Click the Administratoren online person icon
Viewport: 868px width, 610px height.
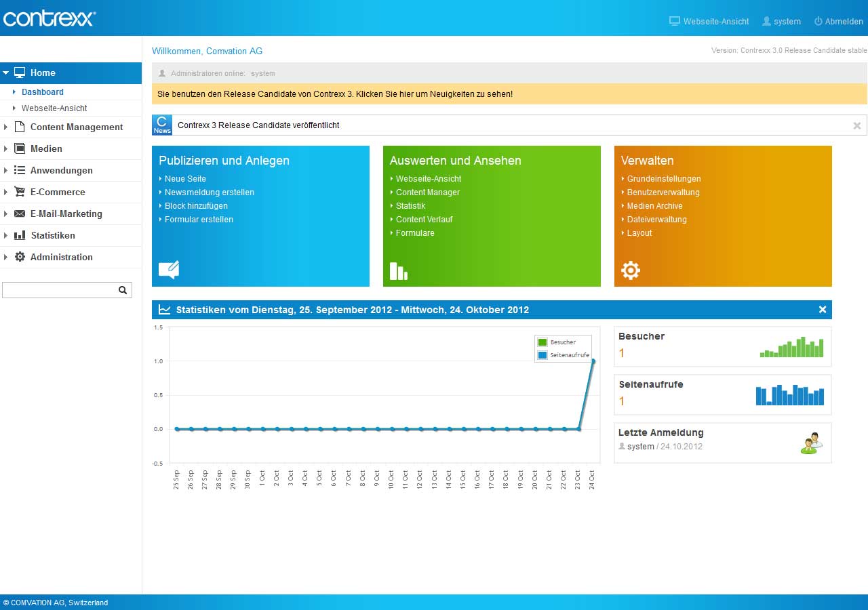click(162, 73)
